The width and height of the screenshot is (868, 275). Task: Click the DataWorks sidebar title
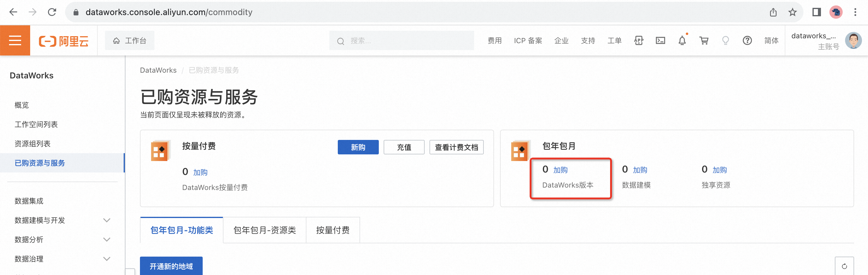tap(31, 75)
